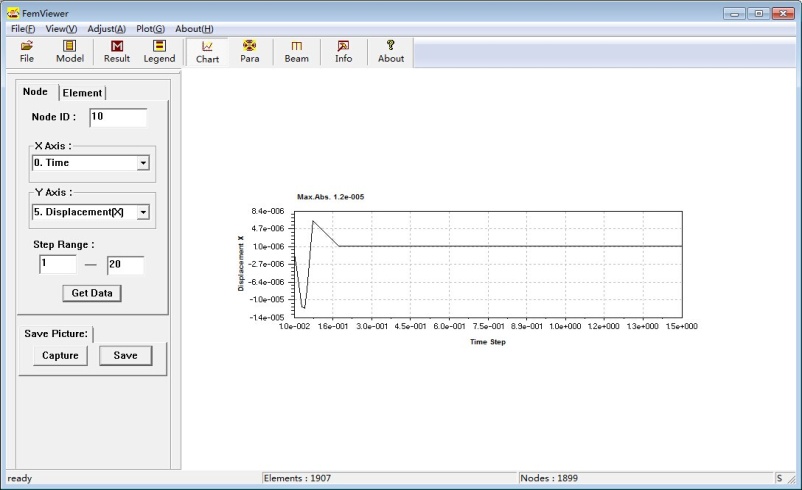Close the FemViewer window
The height and width of the screenshot is (490, 802).
pos(783,13)
